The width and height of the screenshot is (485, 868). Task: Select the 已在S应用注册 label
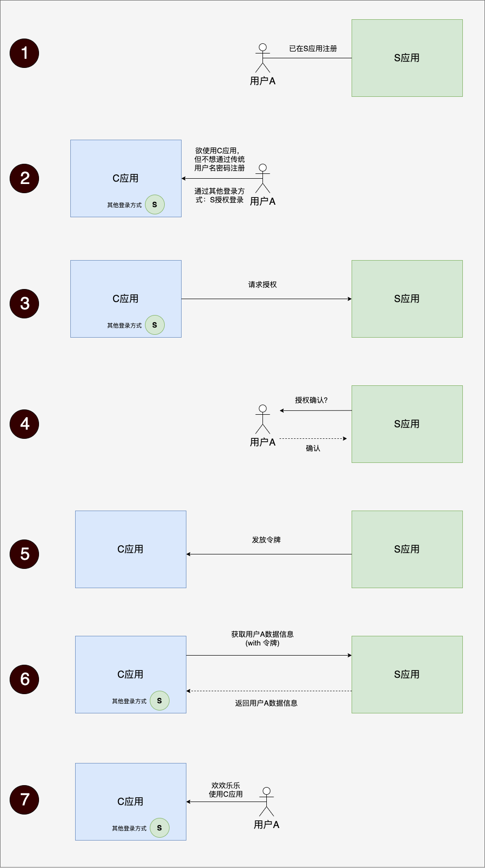click(x=313, y=49)
